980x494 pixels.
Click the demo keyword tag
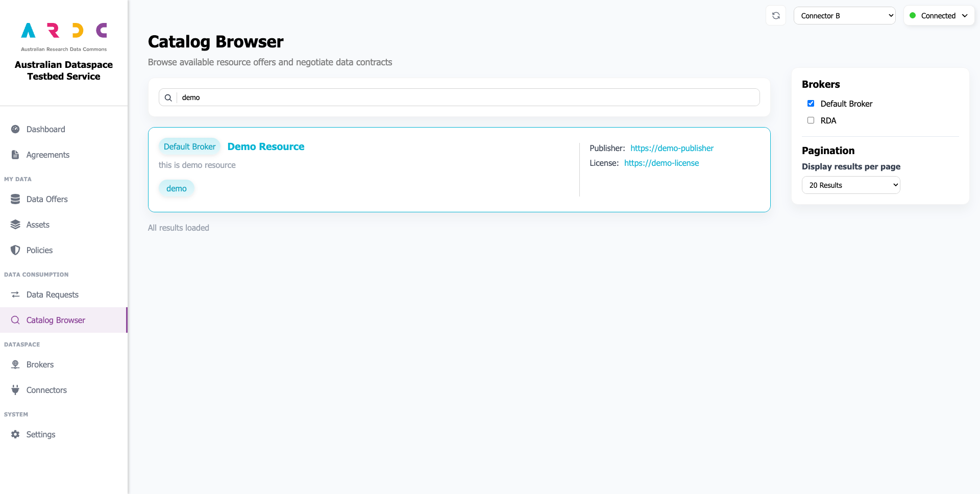tap(177, 188)
